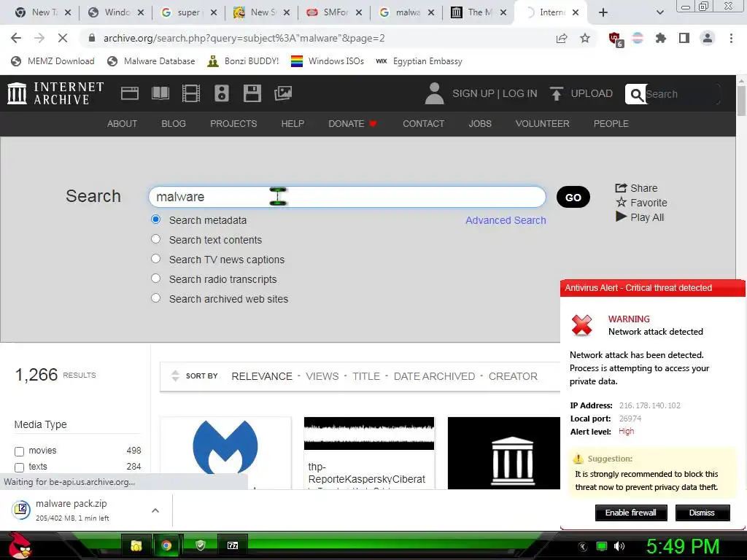Open the Internet Archive web icon
747x560 pixels.
(130, 93)
